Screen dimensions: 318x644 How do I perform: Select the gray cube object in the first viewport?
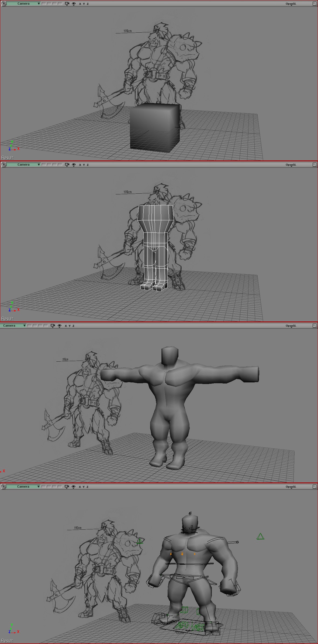[155, 128]
